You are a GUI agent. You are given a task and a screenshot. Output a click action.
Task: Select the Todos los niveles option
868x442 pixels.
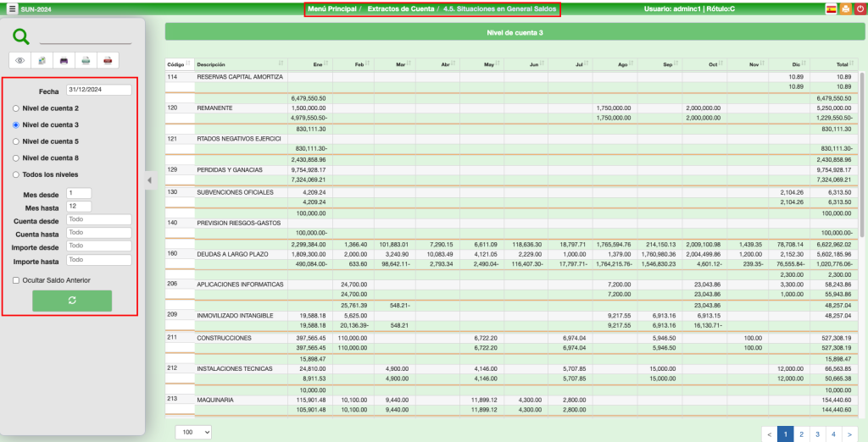(x=16, y=174)
